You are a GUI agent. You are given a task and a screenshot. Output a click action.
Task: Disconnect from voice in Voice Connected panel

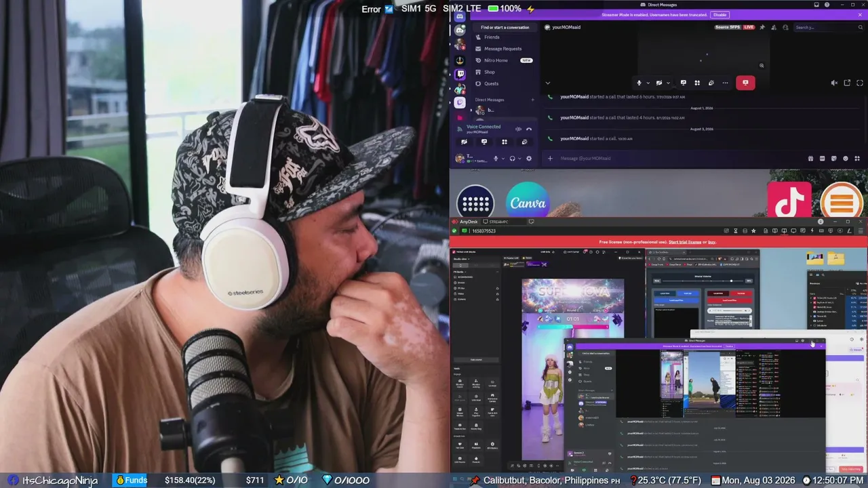tap(529, 129)
